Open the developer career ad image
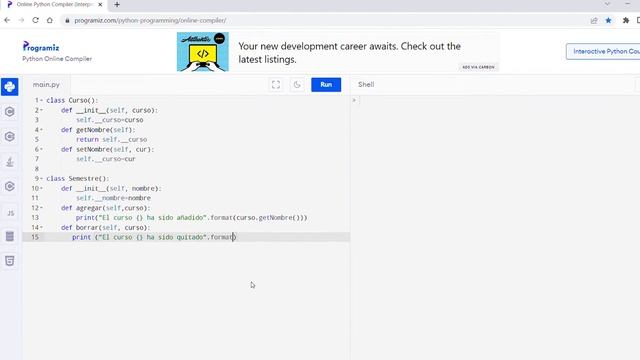Image resolution: width=640 pixels, height=360 pixels. (x=203, y=52)
